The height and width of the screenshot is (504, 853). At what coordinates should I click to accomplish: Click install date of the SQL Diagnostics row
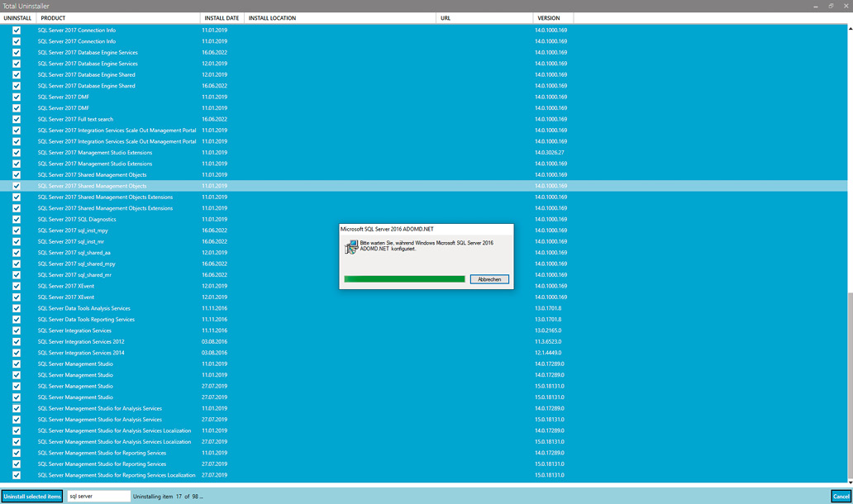(x=214, y=219)
